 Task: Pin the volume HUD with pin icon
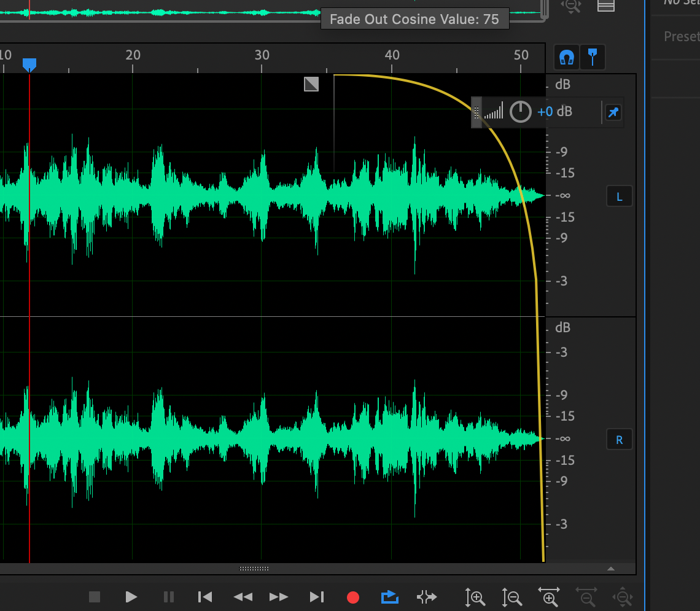(x=613, y=112)
